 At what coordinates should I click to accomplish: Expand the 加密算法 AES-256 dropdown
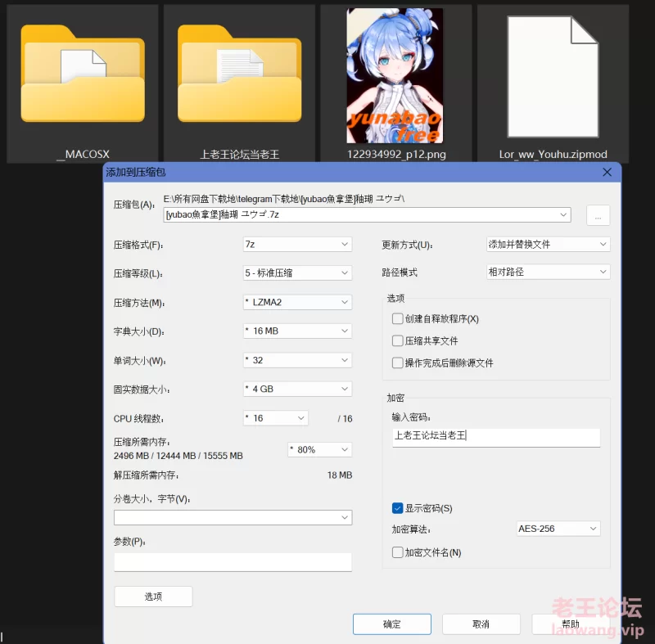point(558,529)
